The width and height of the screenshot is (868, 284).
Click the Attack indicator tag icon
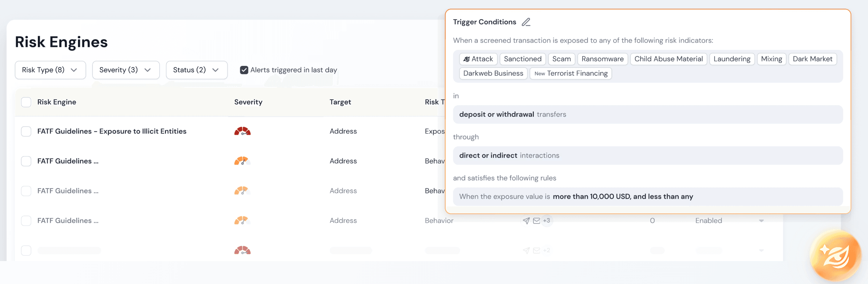tap(466, 59)
